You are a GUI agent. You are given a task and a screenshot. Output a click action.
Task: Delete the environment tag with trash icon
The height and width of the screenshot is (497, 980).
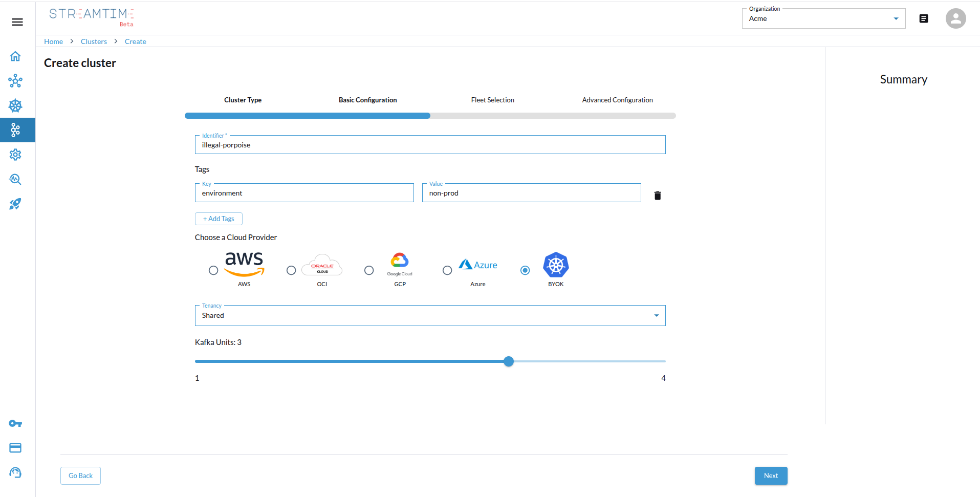tap(658, 196)
